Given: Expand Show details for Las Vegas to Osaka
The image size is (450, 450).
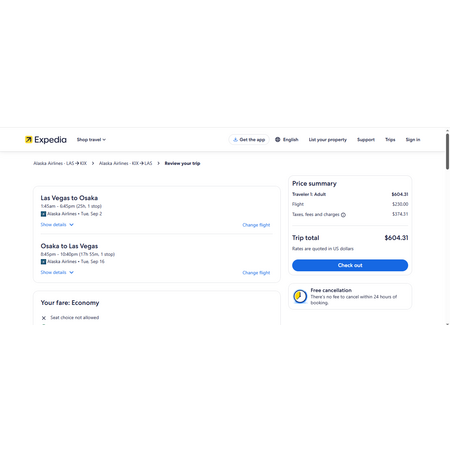Looking at the screenshot, I should [x=57, y=225].
